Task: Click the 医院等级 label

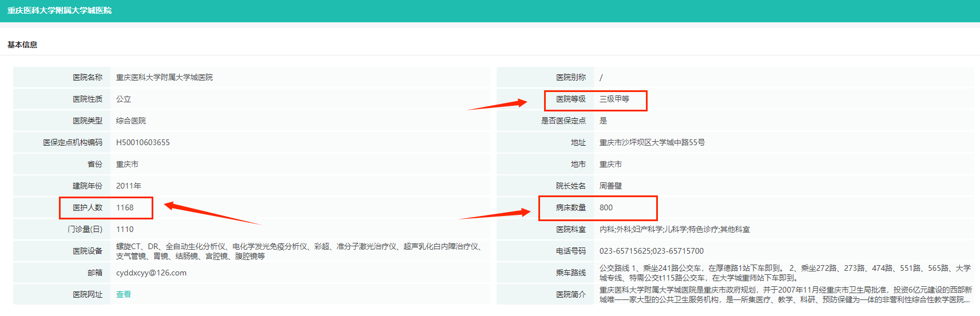Action: tap(571, 99)
